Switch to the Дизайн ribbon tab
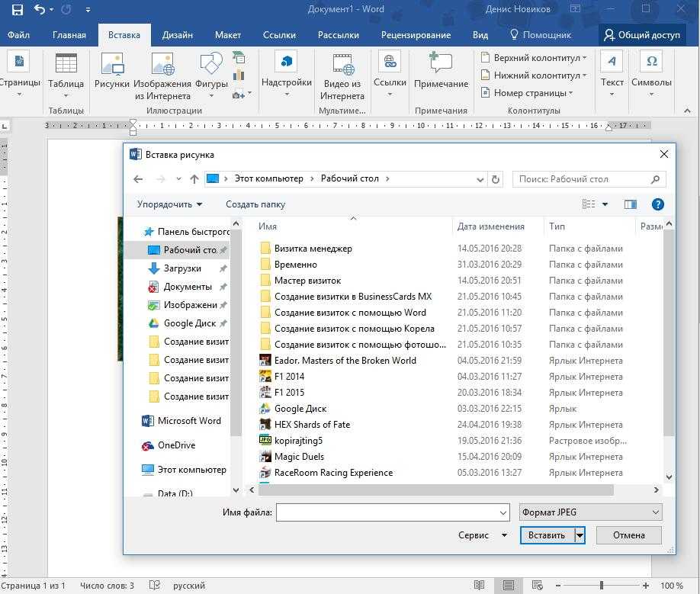This screenshot has width=700, height=594. click(x=177, y=35)
